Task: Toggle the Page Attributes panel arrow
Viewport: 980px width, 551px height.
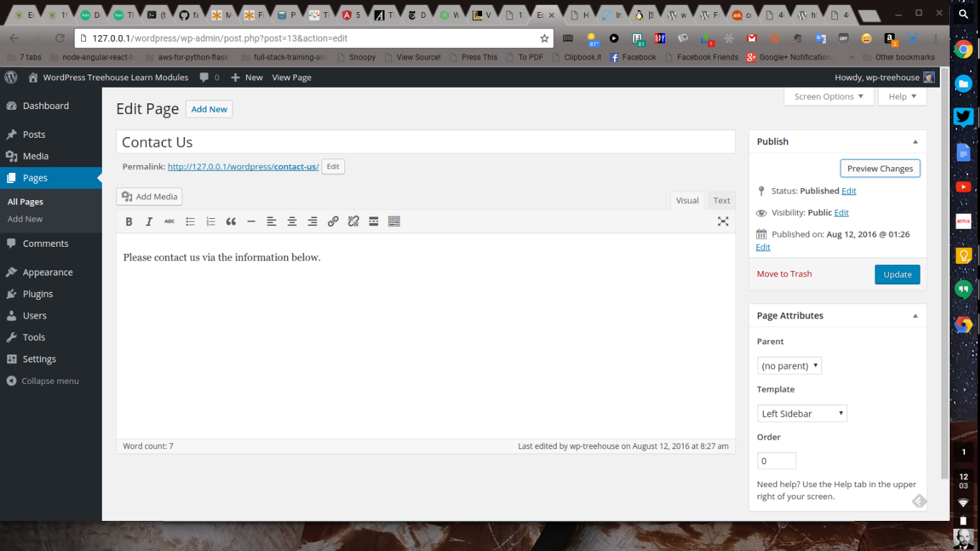Action: tap(915, 316)
